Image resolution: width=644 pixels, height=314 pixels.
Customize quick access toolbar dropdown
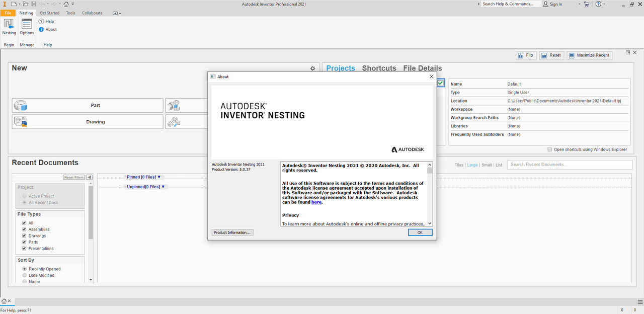pos(73,4)
